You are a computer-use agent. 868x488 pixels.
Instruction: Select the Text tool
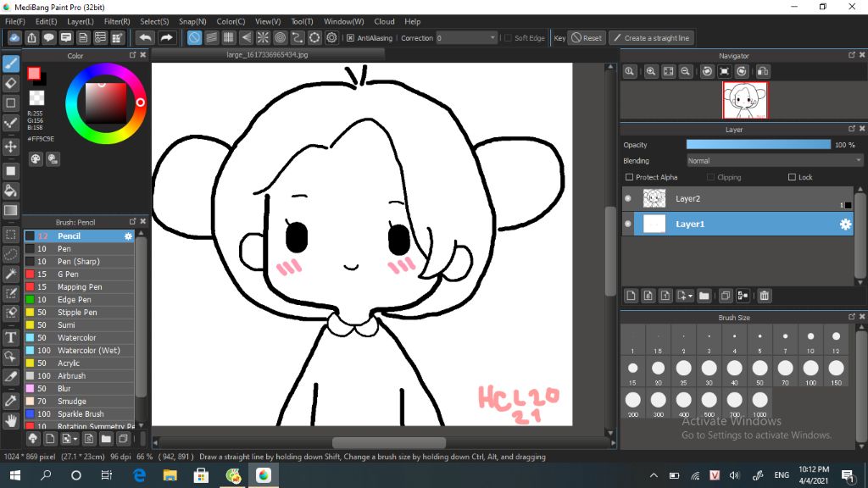coord(11,337)
